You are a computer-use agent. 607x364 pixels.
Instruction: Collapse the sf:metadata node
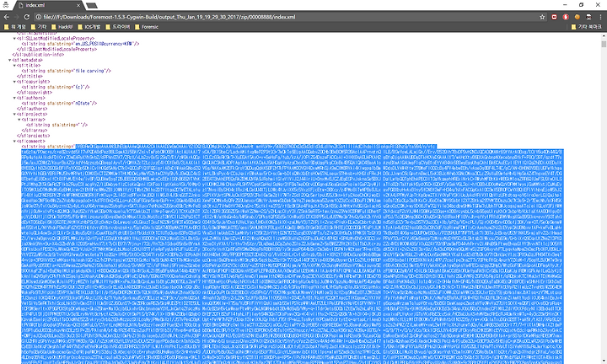coord(10,61)
